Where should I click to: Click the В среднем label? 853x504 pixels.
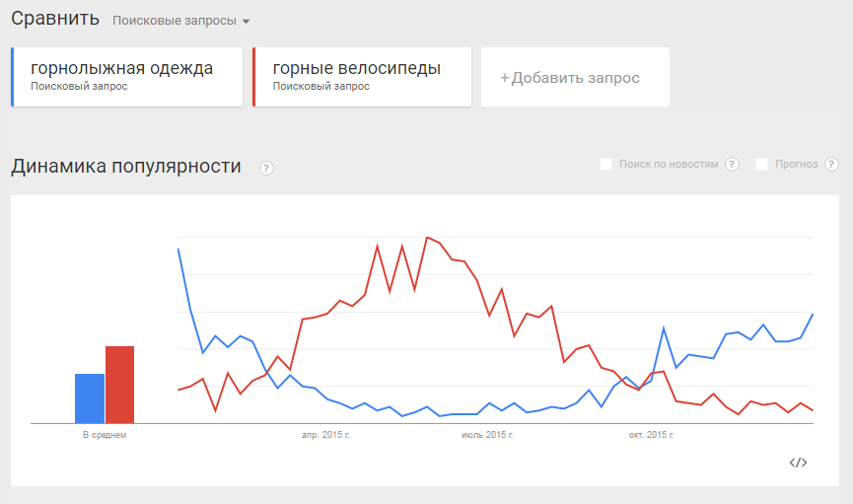tap(105, 434)
